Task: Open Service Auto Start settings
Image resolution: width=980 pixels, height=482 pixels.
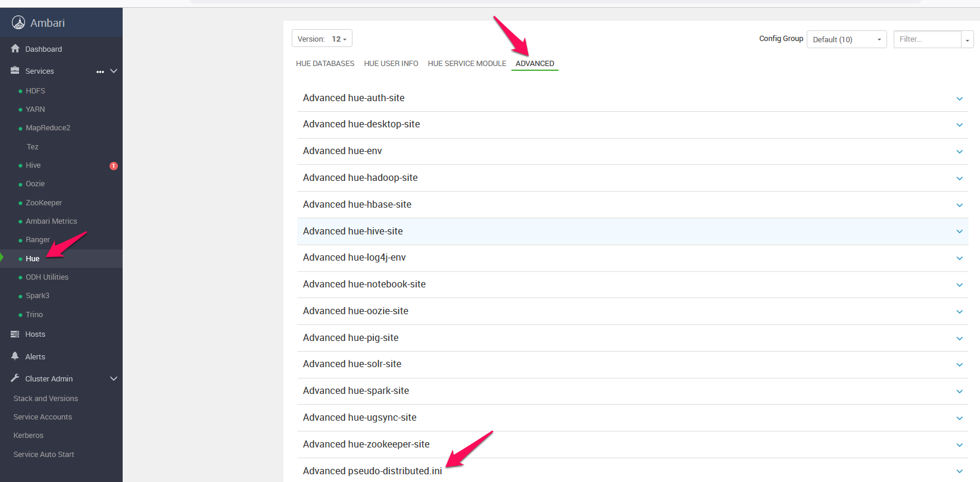Action: point(44,455)
